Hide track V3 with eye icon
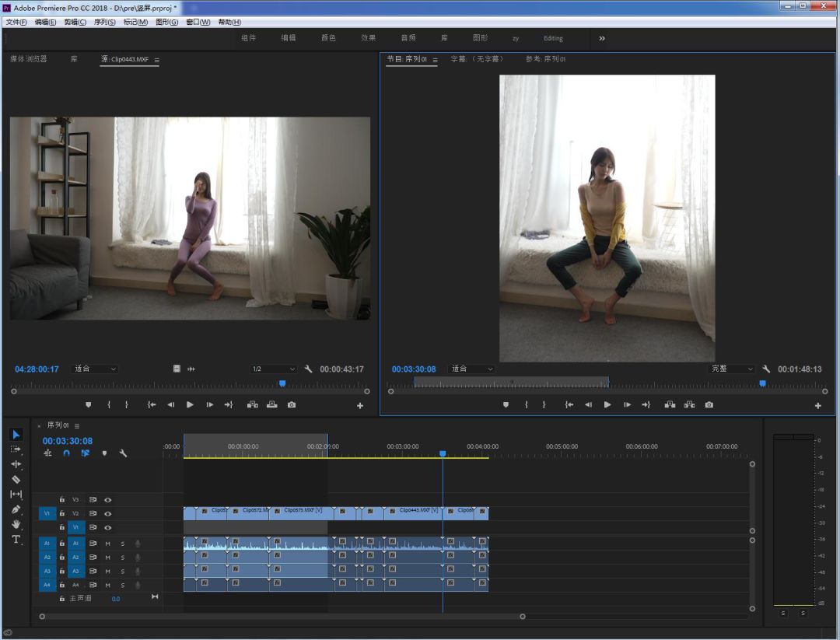Viewport: 840px width, 640px height. tap(107, 500)
